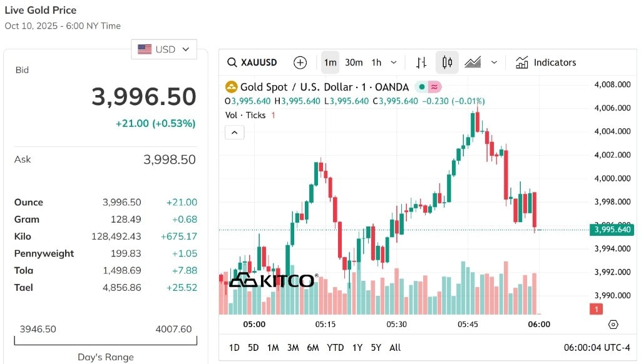Viewport: 641px width, 364px height.
Task: Open the USD currency dropdown
Action: [x=164, y=49]
